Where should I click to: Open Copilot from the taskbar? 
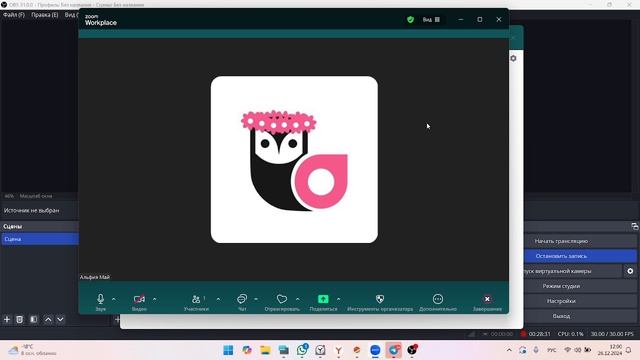coord(247,350)
